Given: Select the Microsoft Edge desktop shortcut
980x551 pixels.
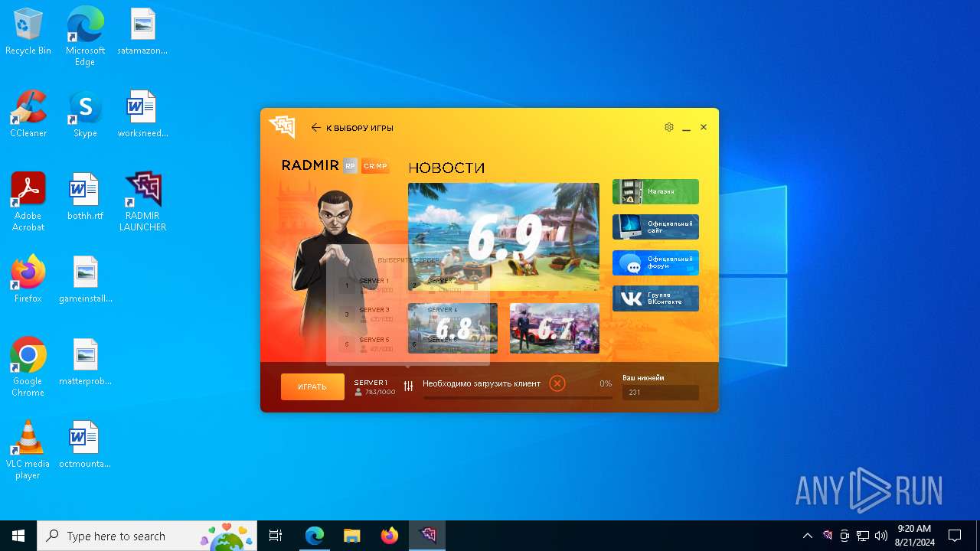Looking at the screenshot, I should point(85,37).
